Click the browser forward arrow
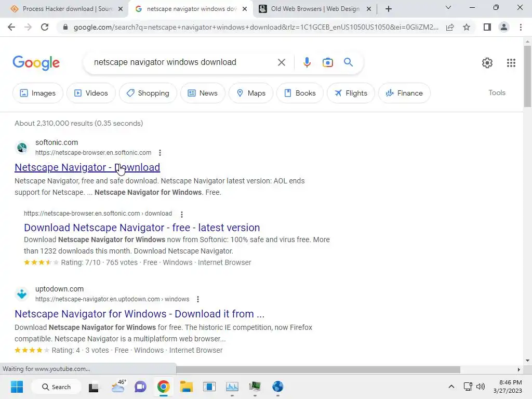The image size is (532, 399). [28, 27]
